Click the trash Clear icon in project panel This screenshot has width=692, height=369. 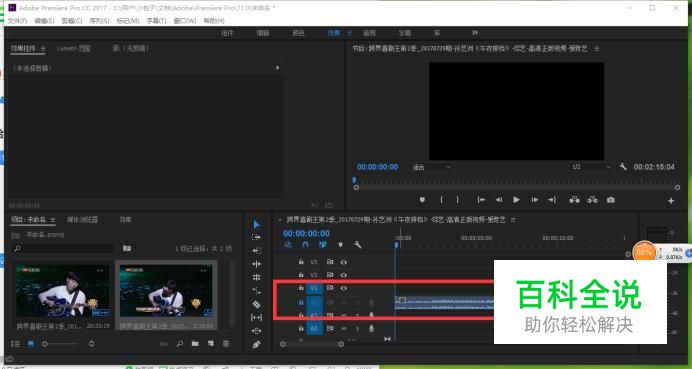tap(226, 344)
